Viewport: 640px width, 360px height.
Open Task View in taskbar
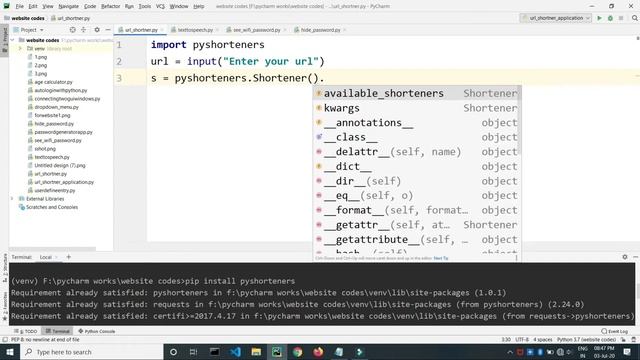(194, 352)
